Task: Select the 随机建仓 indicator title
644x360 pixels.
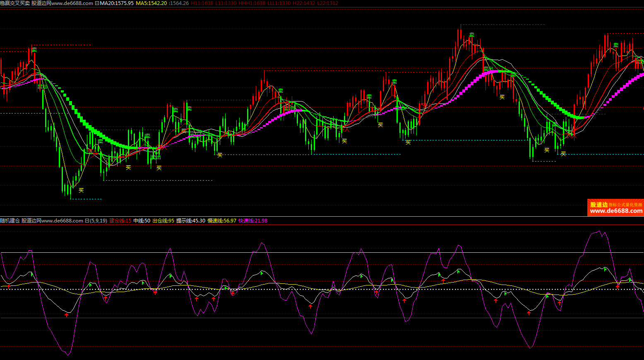Action: pyautogui.click(x=10, y=221)
